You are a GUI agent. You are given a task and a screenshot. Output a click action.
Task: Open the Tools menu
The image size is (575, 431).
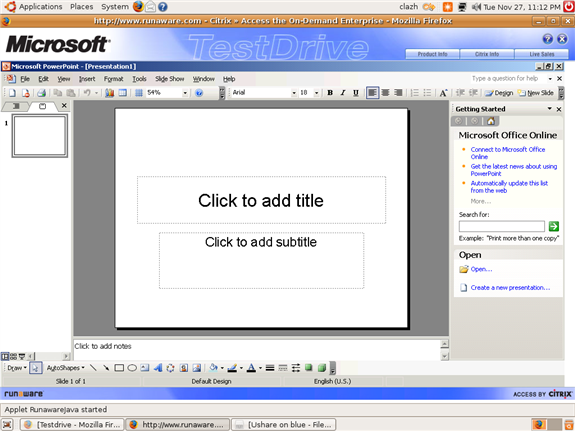[x=139, y=79]
